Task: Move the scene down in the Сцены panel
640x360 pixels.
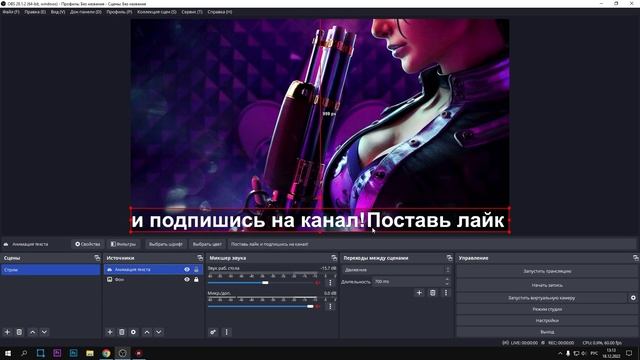Action: (x=44, y=332)
